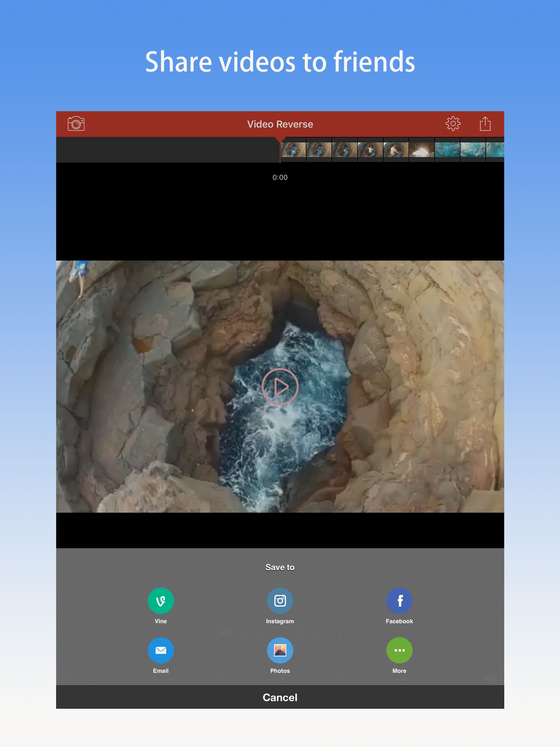The height and width of the screenshot is (747, 560).
Task: Select the first blue water frame thumbnail
Action: [x=447, y=150]
